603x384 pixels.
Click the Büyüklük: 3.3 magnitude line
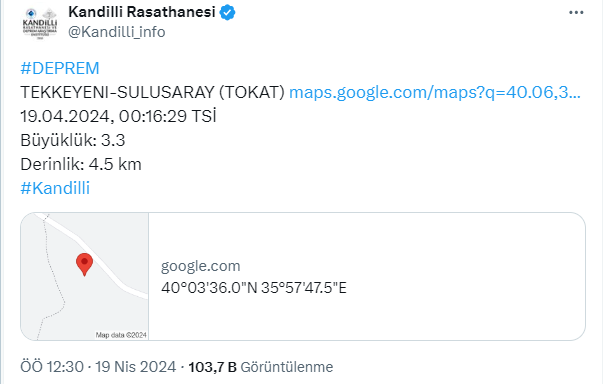pos(73,140)
